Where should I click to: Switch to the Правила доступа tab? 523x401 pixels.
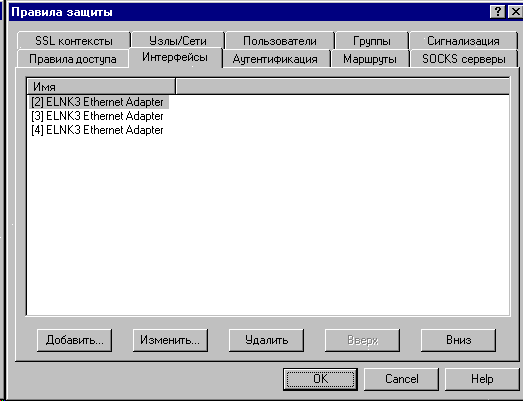click(x=73, y=59)
